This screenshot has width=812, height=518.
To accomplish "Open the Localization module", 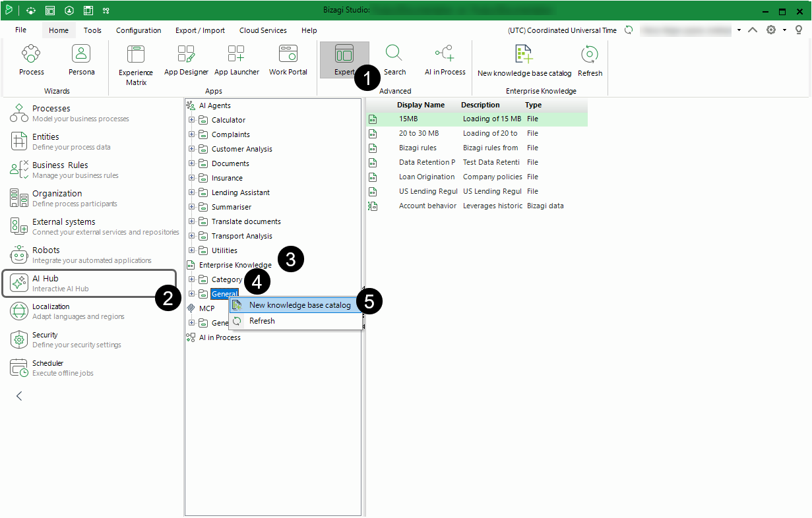I will coord(67,312).
